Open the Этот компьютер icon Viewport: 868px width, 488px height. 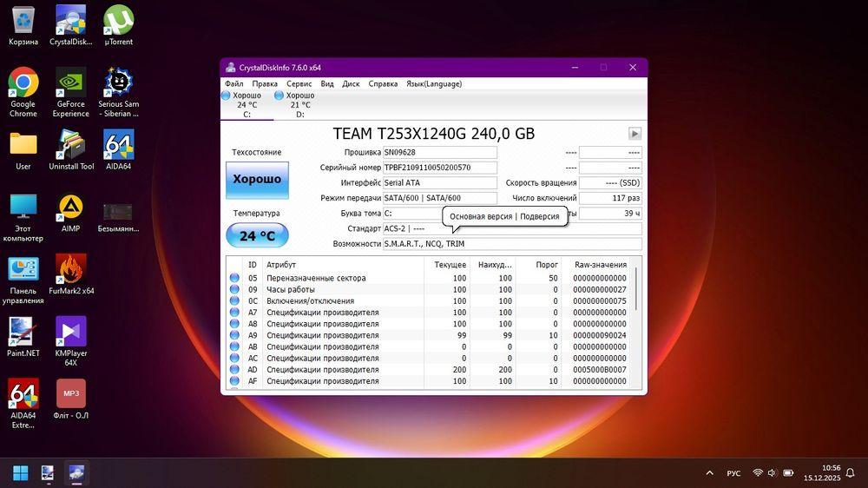click(x=23, y=218)
